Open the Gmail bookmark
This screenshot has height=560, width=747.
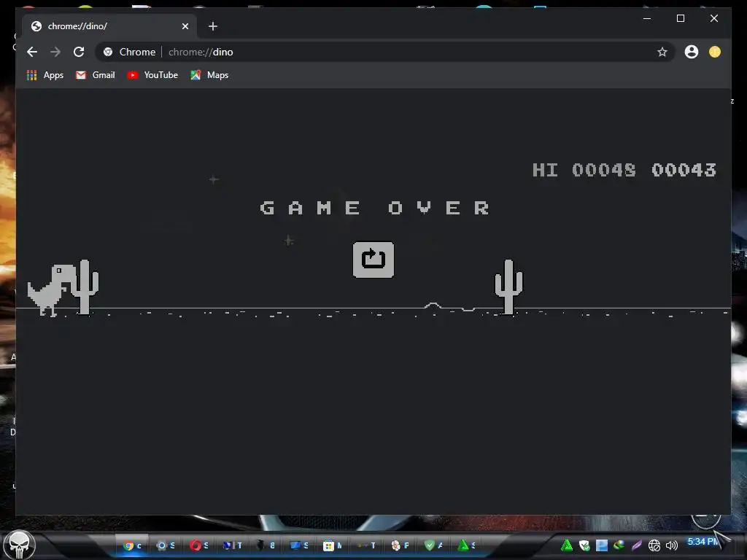96,75
